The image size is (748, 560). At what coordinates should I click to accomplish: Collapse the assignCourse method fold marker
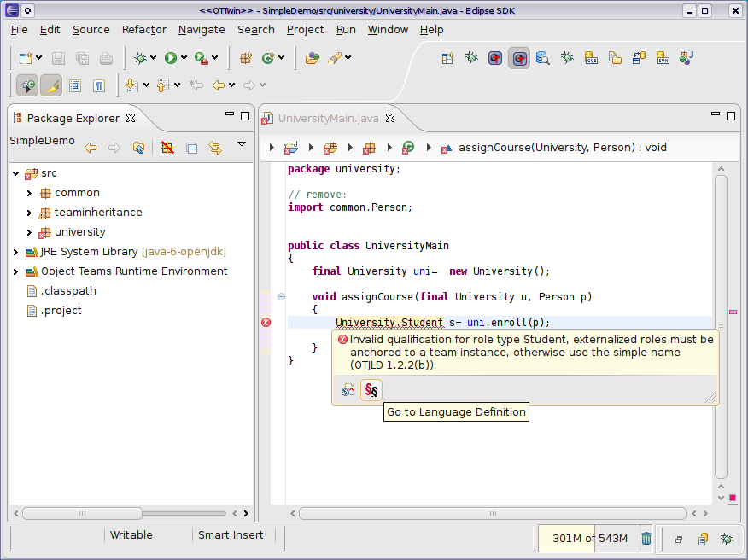(281, 297)
